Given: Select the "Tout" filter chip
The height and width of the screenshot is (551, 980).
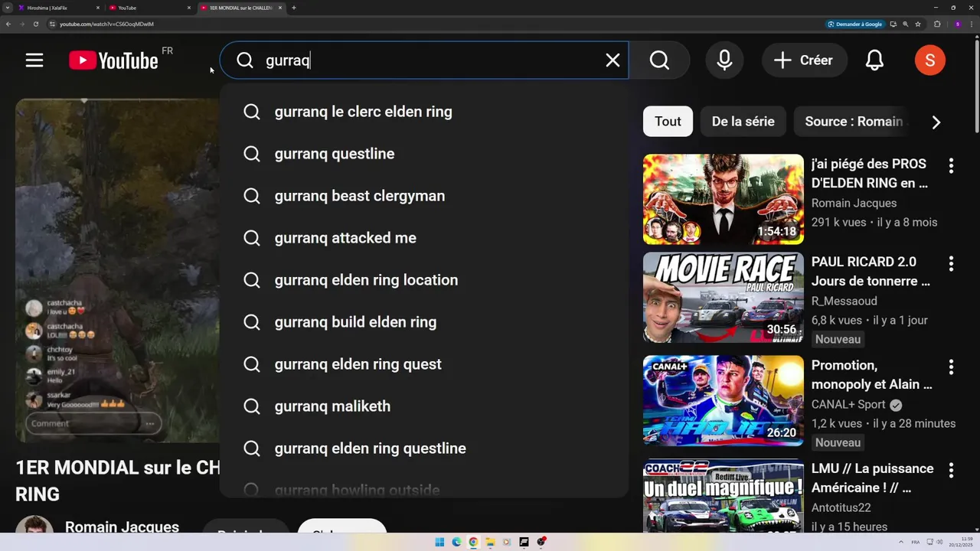Looking at the screenshot, I should [x=668, y=122].
